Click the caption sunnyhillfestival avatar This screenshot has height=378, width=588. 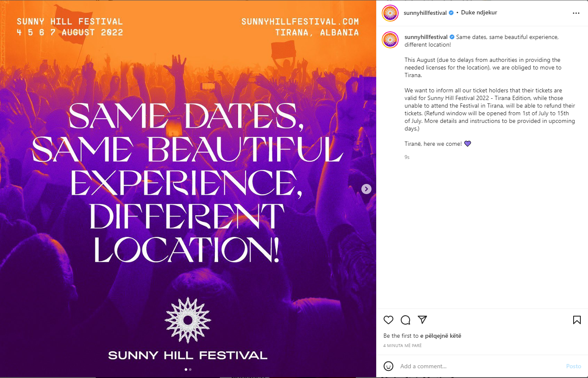(x=390, y=40)
